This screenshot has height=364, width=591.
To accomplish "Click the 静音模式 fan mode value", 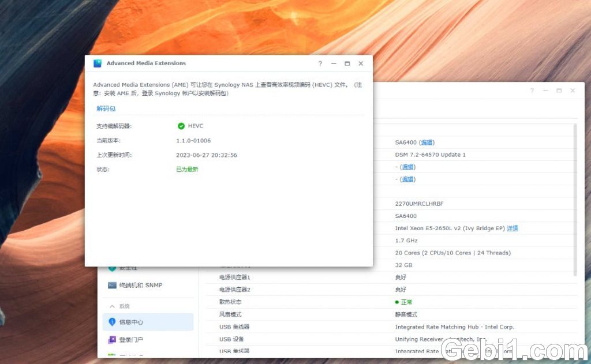I will tap(406, 314).
